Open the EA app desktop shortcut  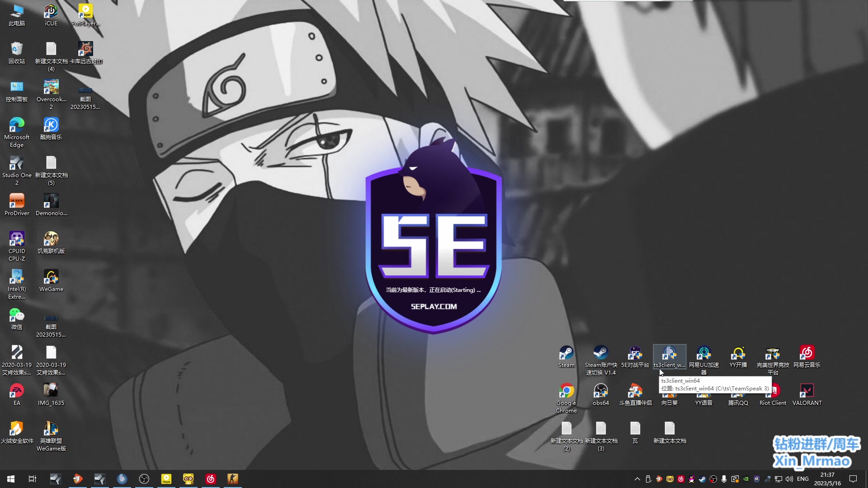tap(17, 394)
